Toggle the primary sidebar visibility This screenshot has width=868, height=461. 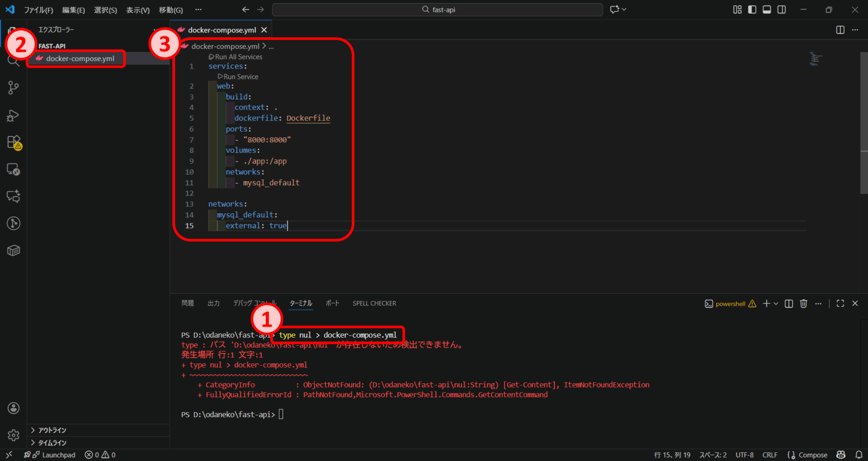point(752,9)
